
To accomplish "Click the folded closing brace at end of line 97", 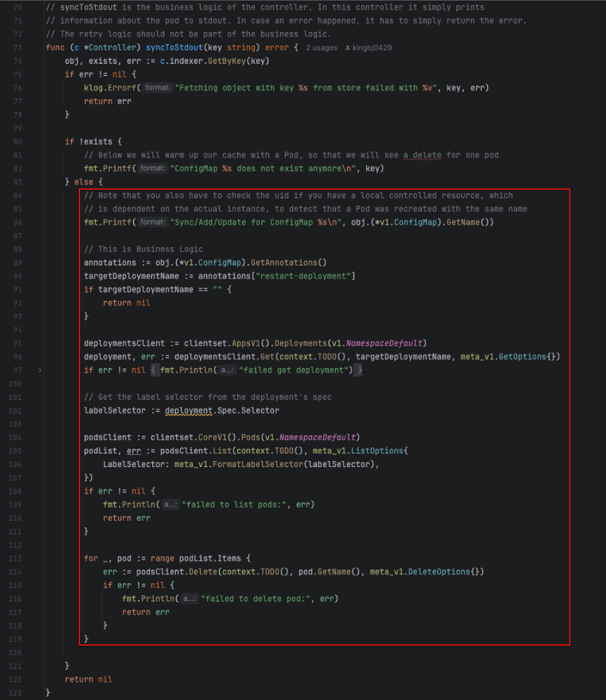I will pyautogui.click(x=359, y=370).
